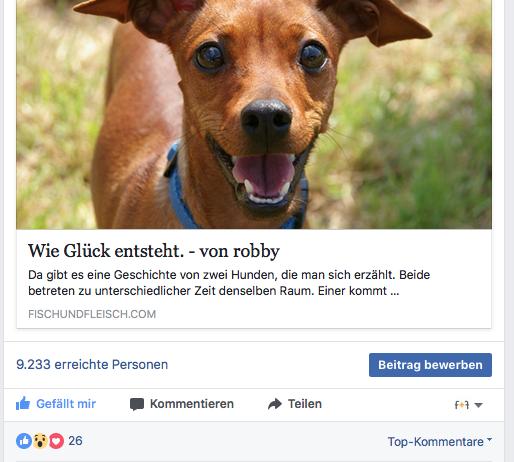The height and width of the screenshot is (462, 514).
Task: Select the Teilen action label
Action: 305,404
